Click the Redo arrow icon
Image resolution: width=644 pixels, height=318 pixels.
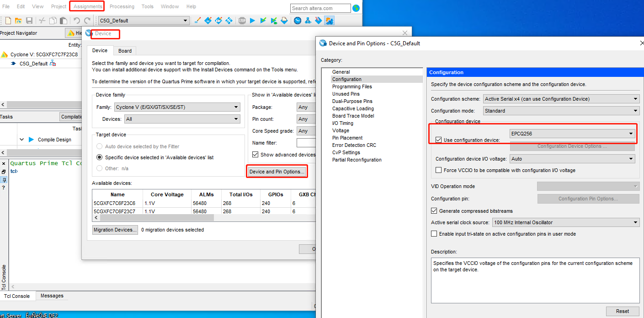coord(87,21)
